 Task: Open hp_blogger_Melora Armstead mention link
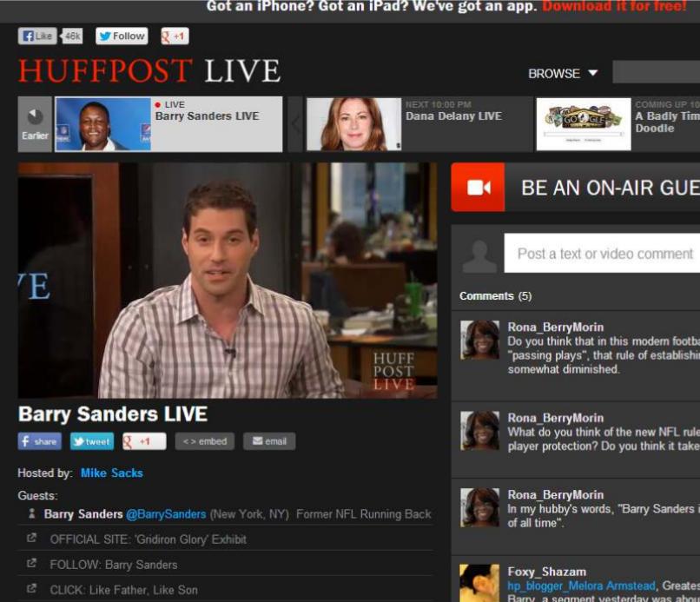582,585
